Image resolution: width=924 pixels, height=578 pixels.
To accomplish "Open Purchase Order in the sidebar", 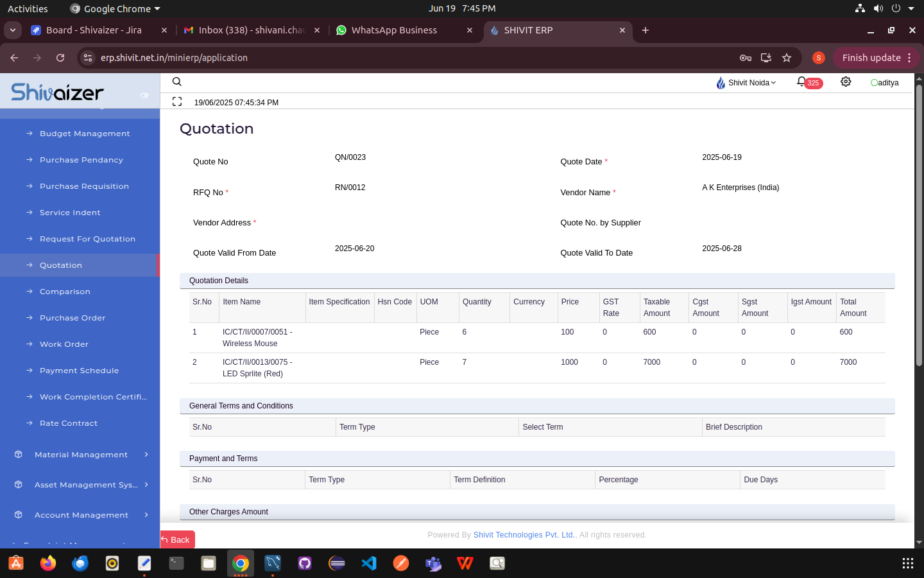I will [73, 318].
